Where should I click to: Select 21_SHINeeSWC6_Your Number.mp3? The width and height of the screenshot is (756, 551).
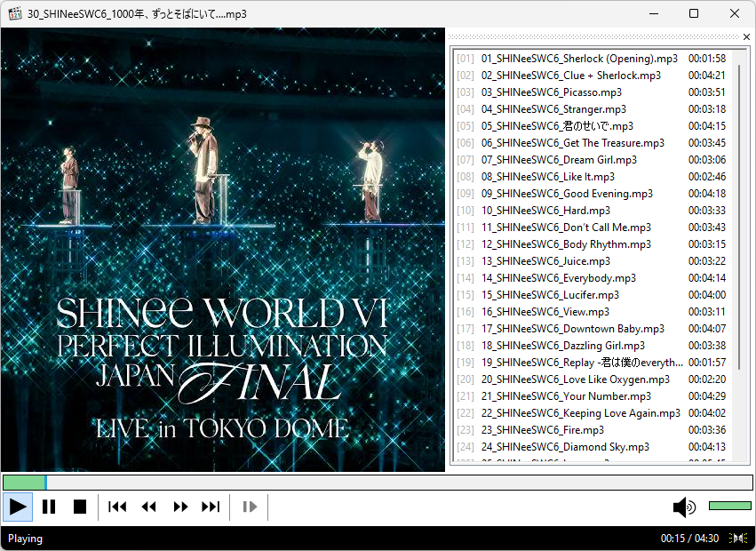[592, 396]
